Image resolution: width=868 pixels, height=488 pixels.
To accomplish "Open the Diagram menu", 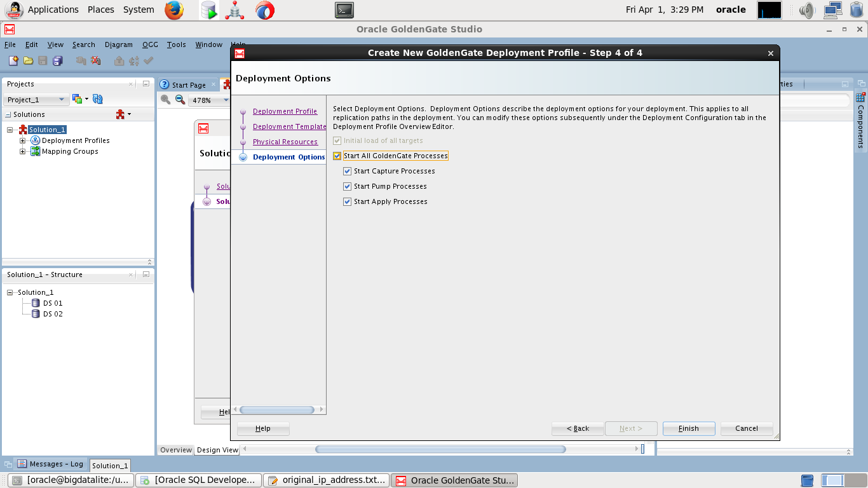I will tap(119, 44).
